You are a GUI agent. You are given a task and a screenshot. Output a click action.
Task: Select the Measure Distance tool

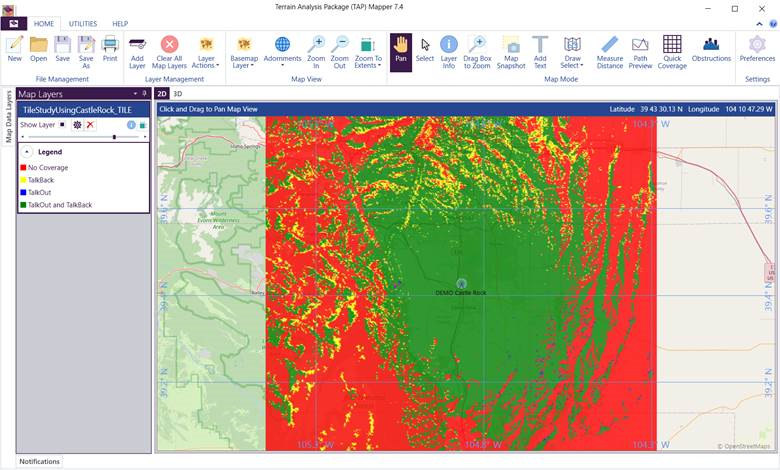(609, 50)
